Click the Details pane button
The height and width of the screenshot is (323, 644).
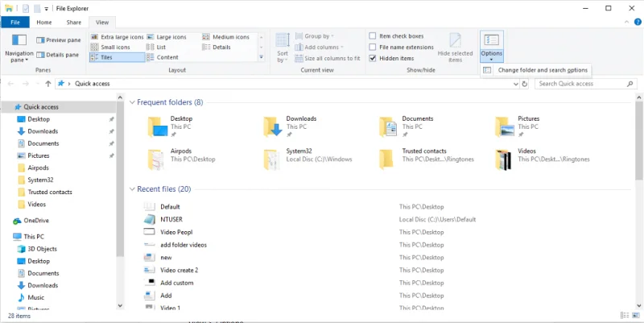[x=58, y=55]
